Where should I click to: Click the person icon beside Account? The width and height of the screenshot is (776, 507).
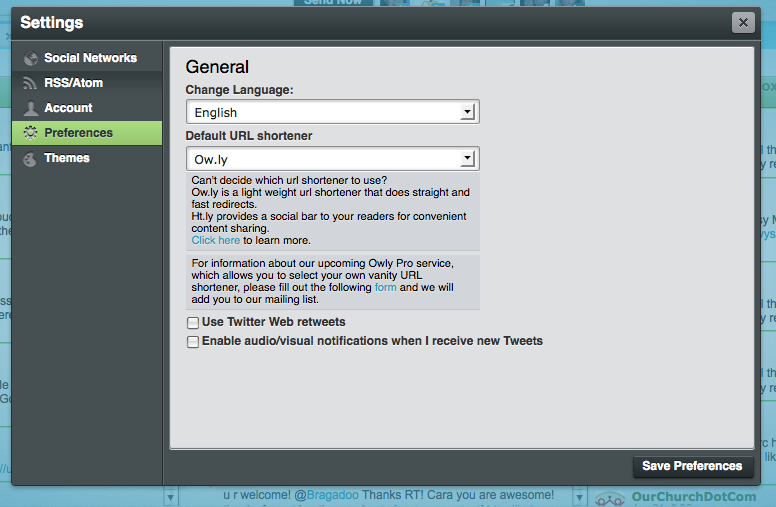point(31,108)
